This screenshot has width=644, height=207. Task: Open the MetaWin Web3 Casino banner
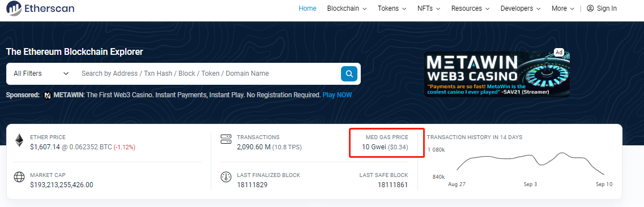coord(497,74)
